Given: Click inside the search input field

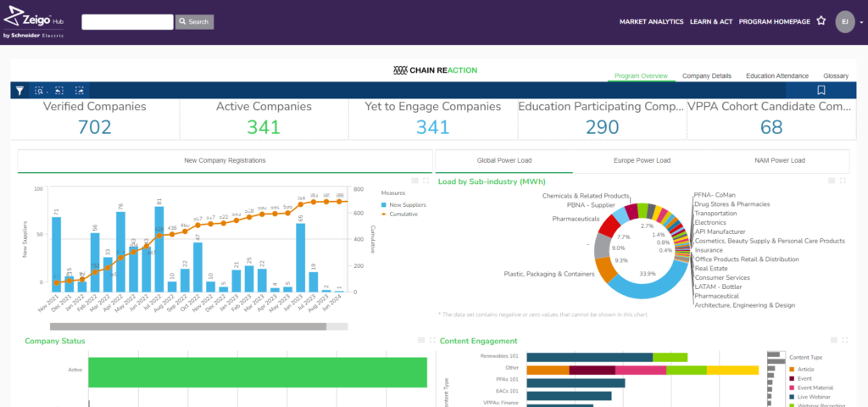Looking at the screenshot, I should [x=127, y=21].
